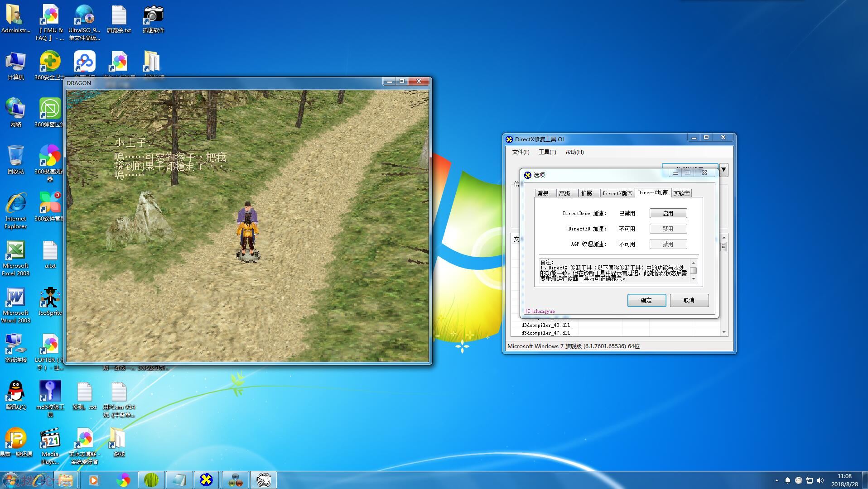868x489 pixels.
Task: Open the 腾讯QQ penguin icon
Action: click(16, 395)
